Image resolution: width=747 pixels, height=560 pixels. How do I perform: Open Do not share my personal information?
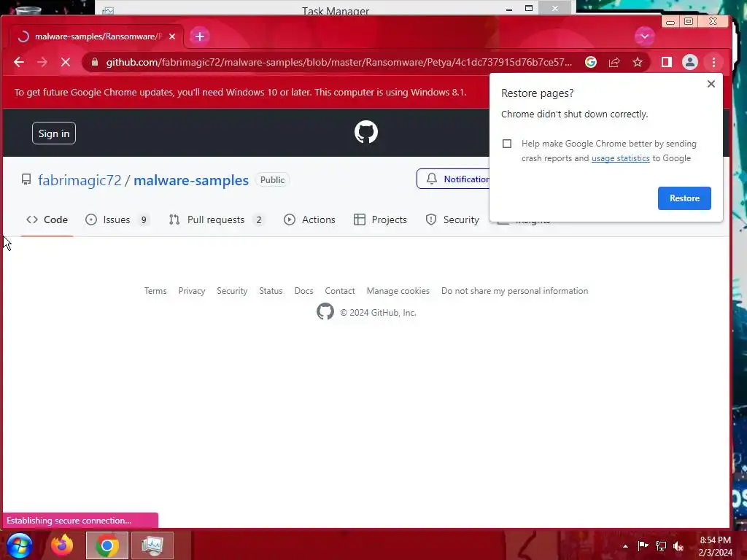(514, 290)
